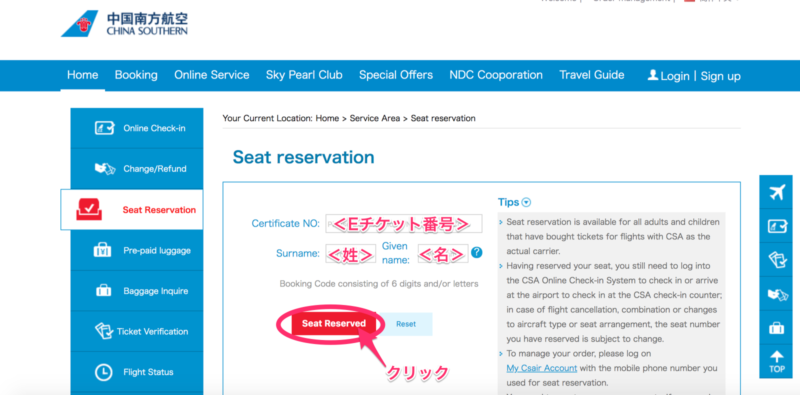The image size is (800, 395).
Task: Collapse the Tips section arrow
Action: coord(527,203)
